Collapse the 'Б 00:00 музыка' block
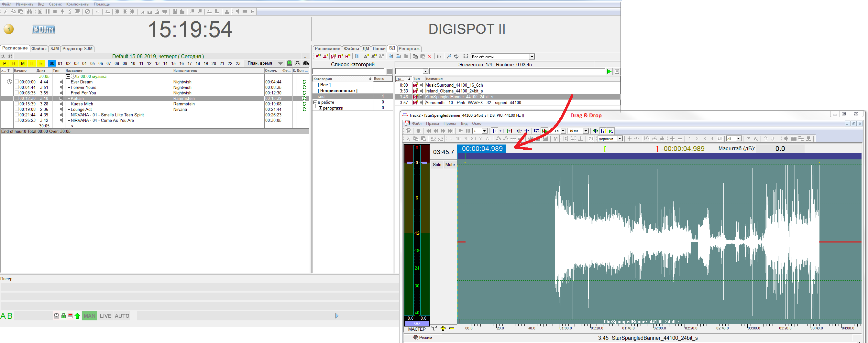This screenshot has height=343, width=868. pyautogui.click(x=68, y=76)
